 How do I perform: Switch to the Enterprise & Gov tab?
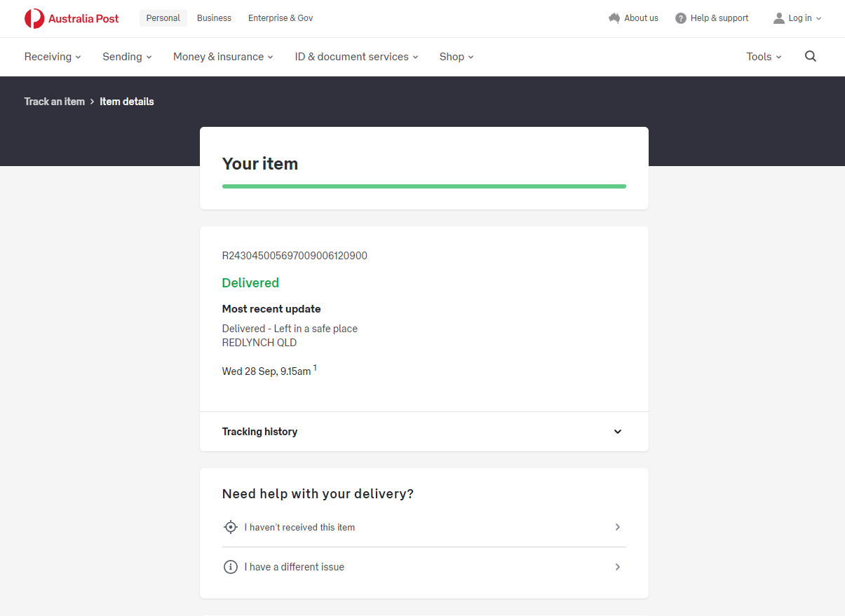[280, 18]
